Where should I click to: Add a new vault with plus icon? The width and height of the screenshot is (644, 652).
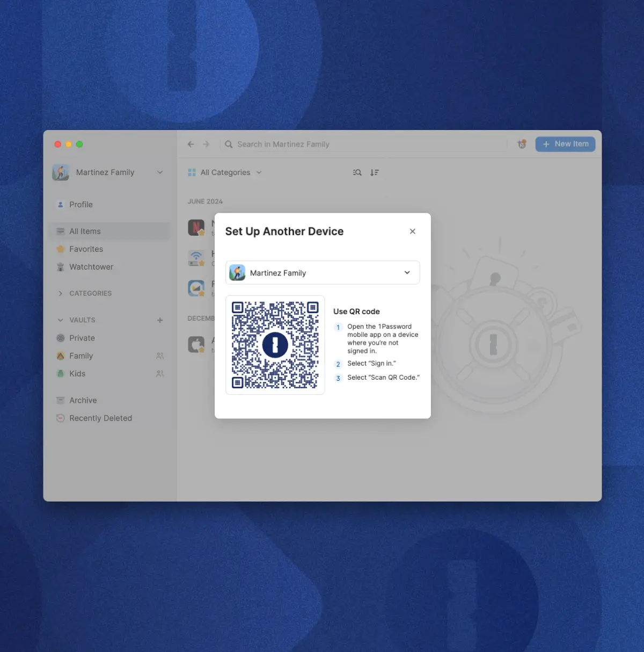click(x=160, y=320)
